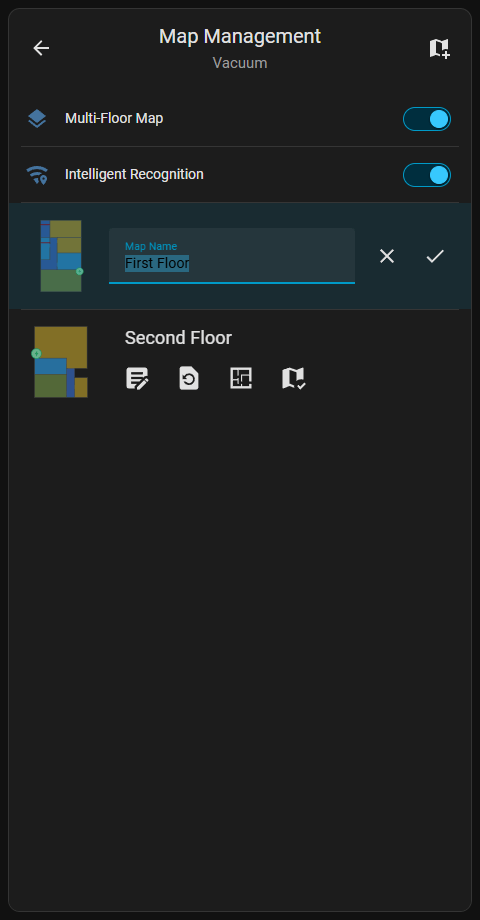Cancel map renaming with the X icon
The width and height of the screenshot is (480, 920).
click(387, 256)
